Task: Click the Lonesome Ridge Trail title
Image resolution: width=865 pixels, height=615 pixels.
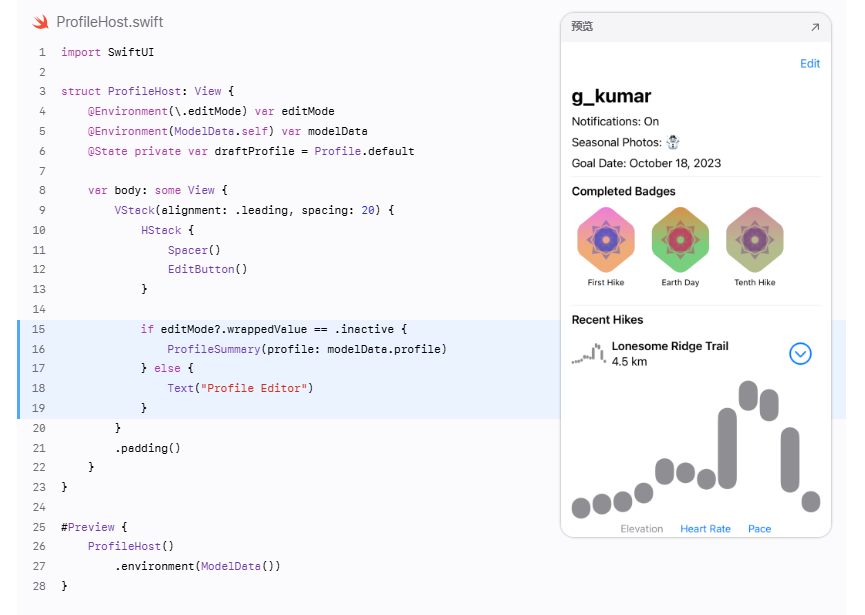Action: (x=670, y=346)
